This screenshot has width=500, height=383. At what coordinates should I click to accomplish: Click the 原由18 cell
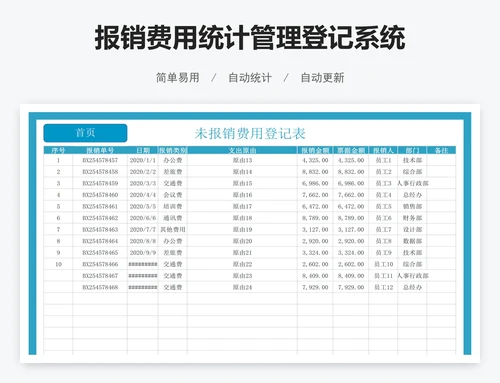point(242,218)
